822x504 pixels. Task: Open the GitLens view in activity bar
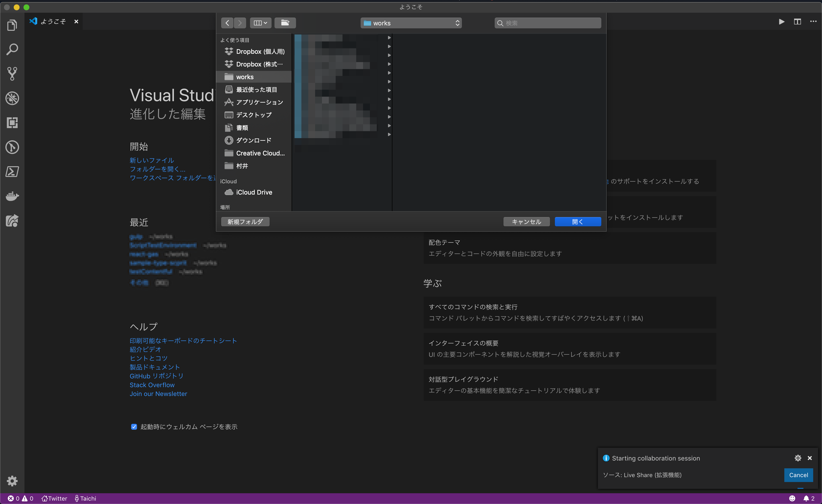[12, 147]
